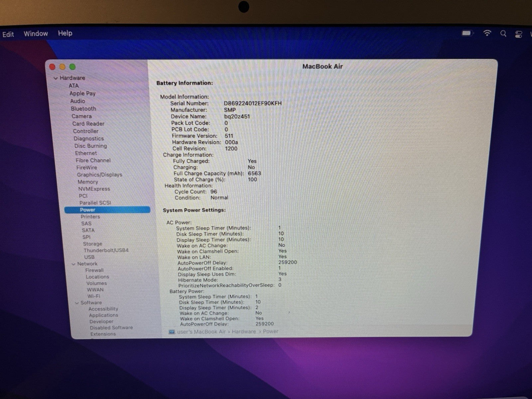Click the computer icon in path bar
The width and height of the screenshot is (532, 399).
[172, 332]
